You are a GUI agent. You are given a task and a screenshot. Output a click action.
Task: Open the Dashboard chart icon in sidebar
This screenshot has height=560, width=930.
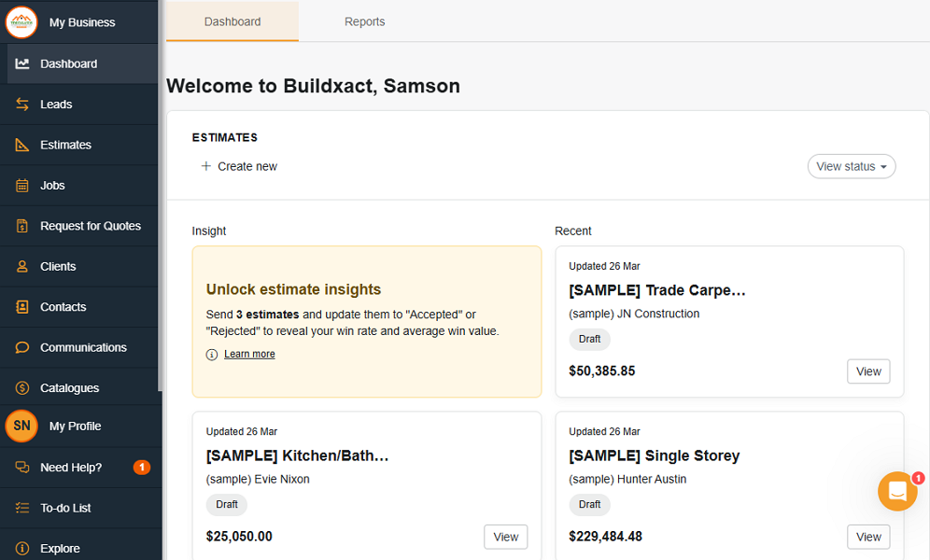[x=22, y=63]
